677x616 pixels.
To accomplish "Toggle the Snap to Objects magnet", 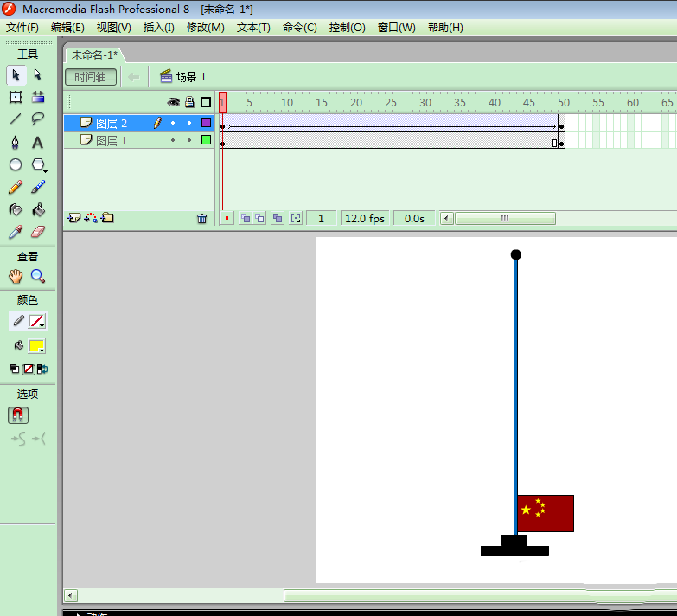I will click(x=17, y=415).
